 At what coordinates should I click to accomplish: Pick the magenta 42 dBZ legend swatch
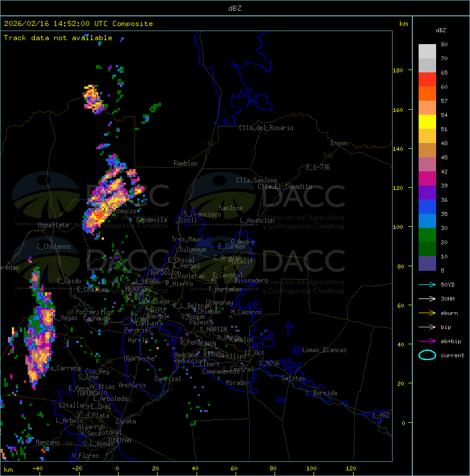click(x=427, y=179)
